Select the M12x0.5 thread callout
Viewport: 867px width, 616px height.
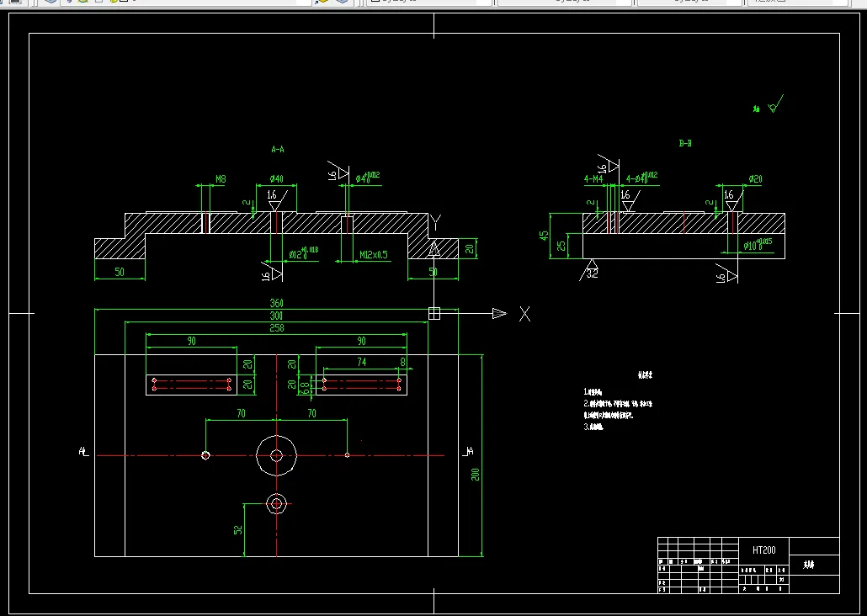[x=374, y=255]
